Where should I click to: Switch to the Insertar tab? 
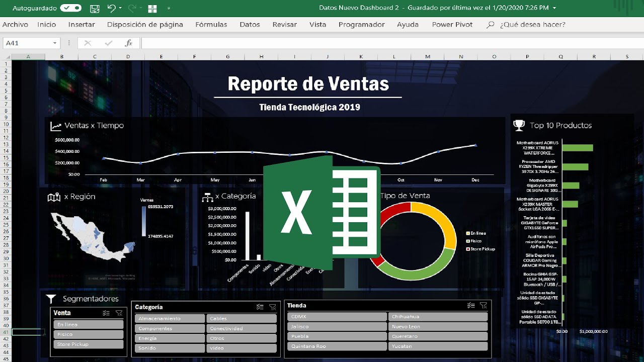coord(82,24)
